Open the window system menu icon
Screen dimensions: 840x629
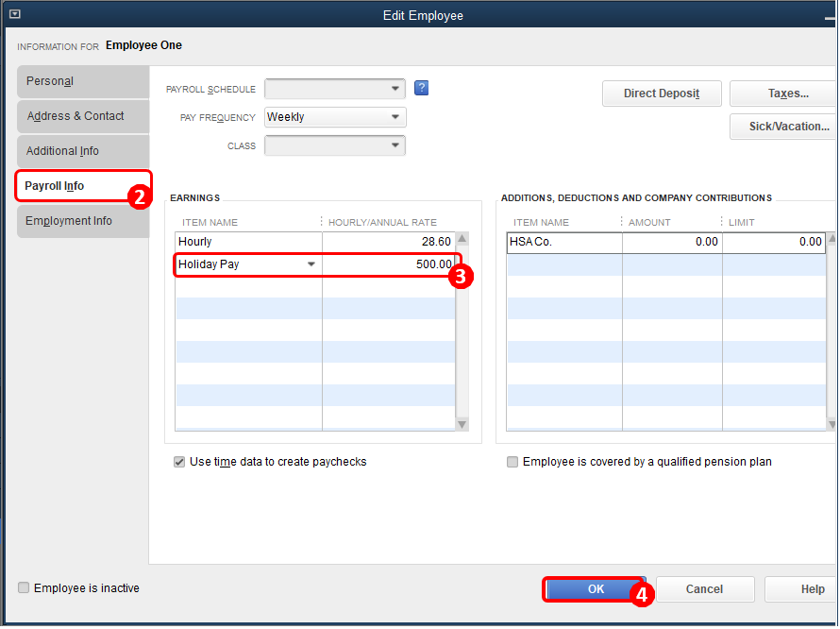tap(14, 15)
